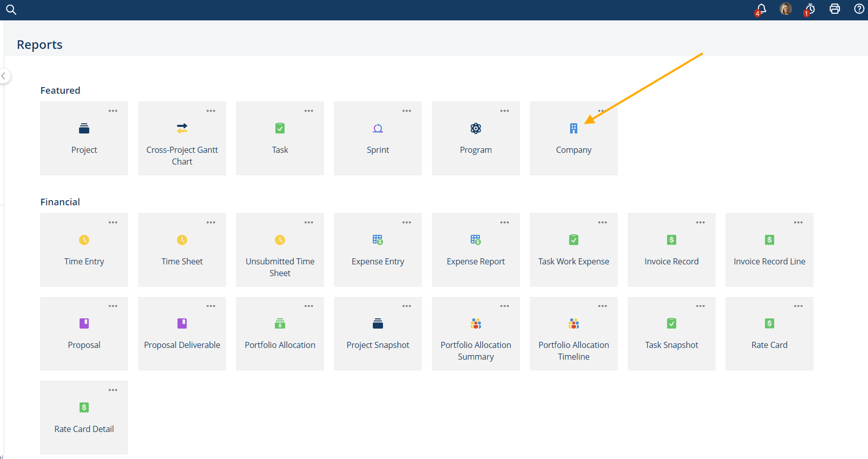Open the Invoice Record Line options menu

pos(799,223)
